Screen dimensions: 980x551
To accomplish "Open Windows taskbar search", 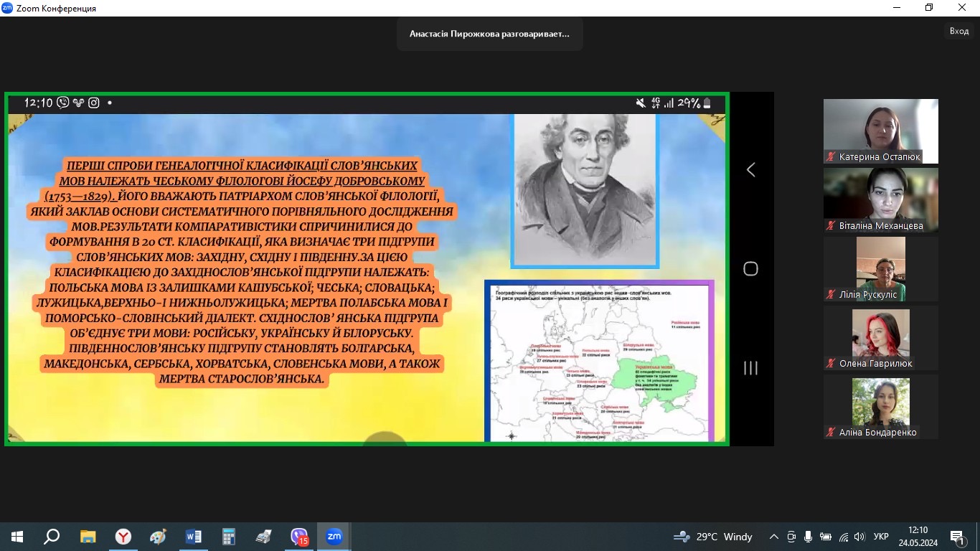I will pyautogui.click(x=52, y=537).
